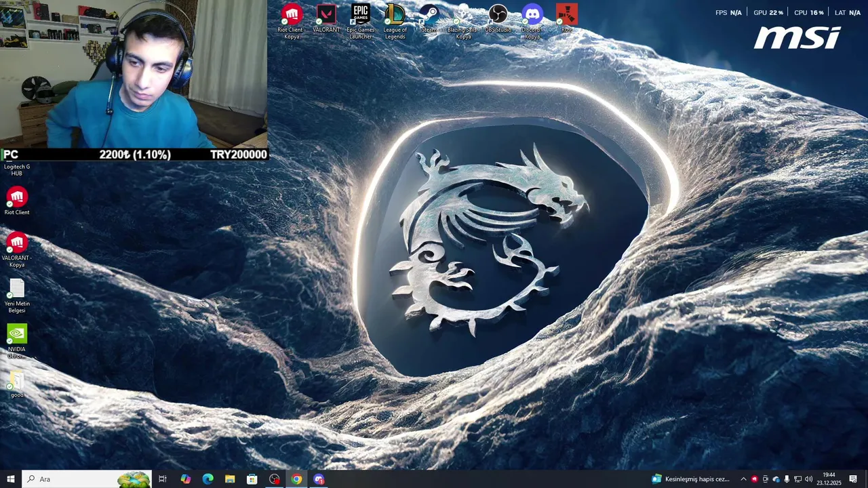Open the Steam desktop shortcut
This screenshot has width=868, height=488.
coord(429,19)
